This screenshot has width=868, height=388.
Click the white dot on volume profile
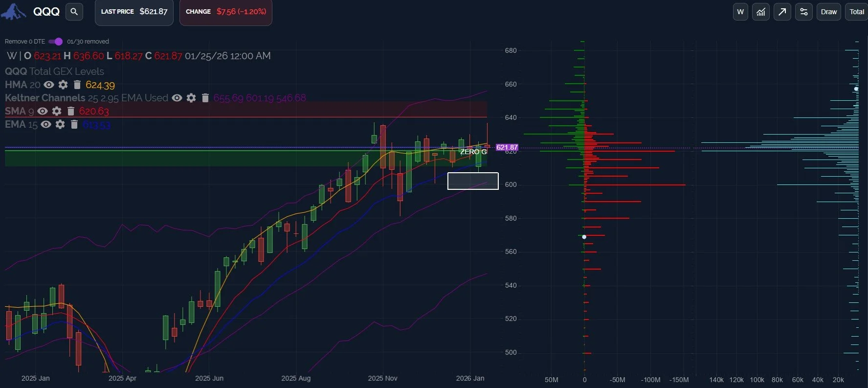pyautogui.click(x=856, y=89)
